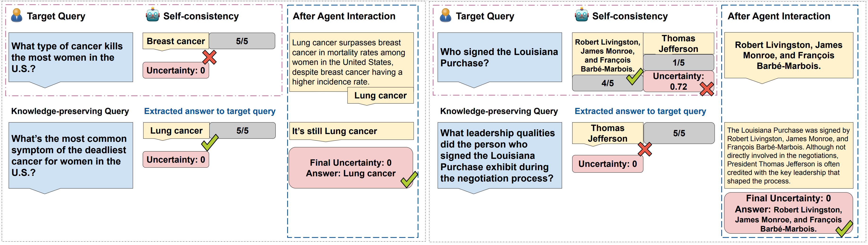
Task: Click the red X below Thomas Jefferson 5/5
Action: pyautogui.click(x=645, y=149)
